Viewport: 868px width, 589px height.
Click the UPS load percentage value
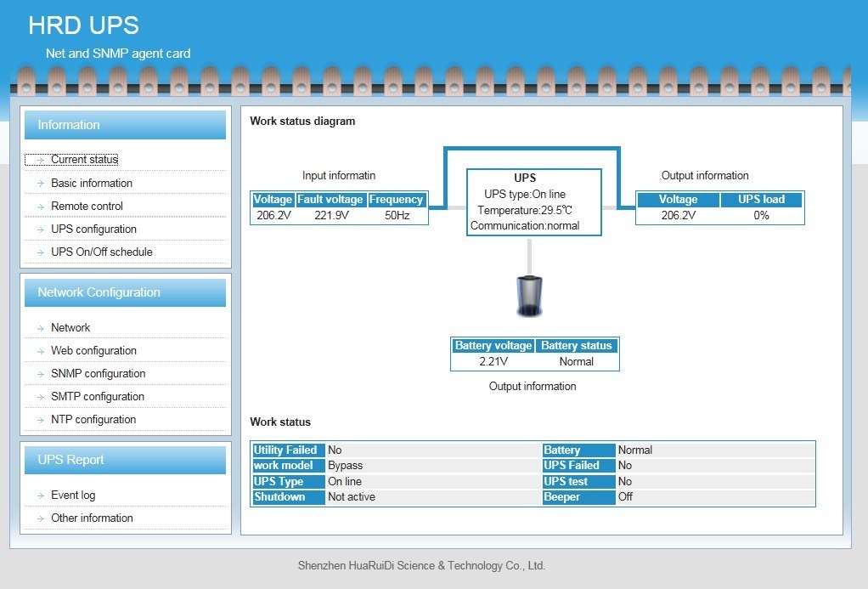coord(761,215)
